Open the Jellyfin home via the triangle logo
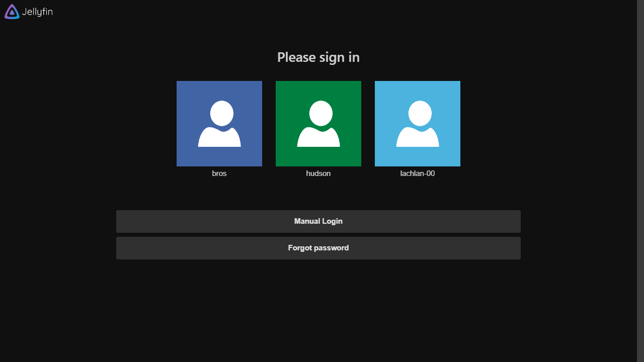The width and height of the screenshot is (644, 362). click(11, 11)
